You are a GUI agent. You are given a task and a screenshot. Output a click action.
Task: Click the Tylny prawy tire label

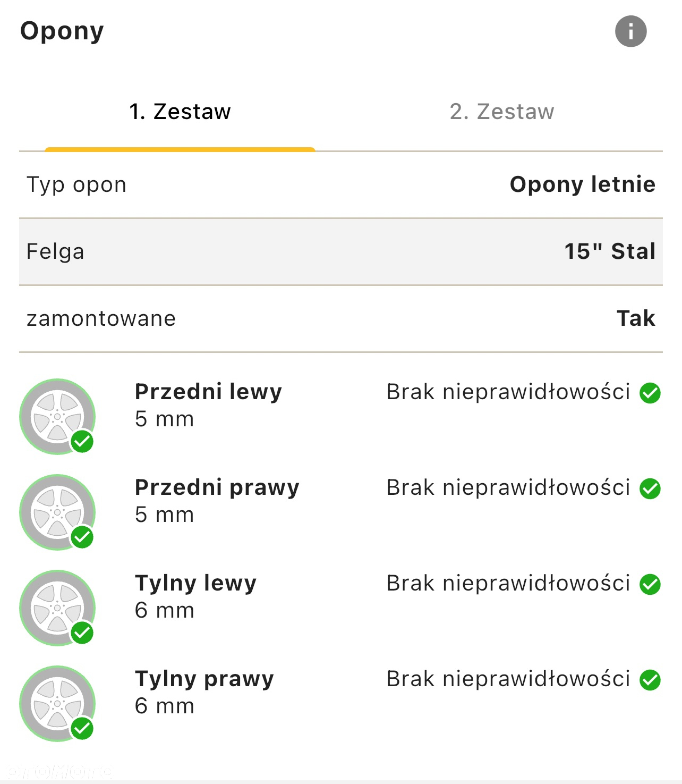click(x=204, y=679)
